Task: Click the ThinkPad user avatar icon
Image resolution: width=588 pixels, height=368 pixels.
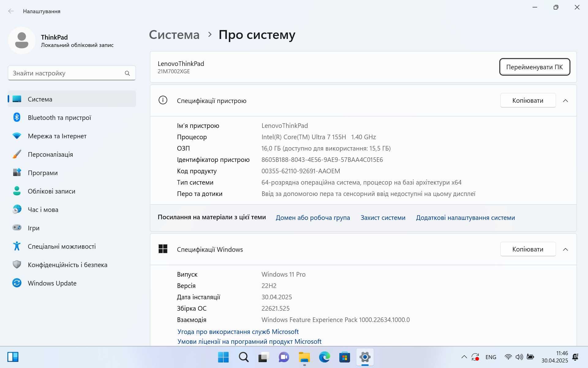Action: pos(22,40)
